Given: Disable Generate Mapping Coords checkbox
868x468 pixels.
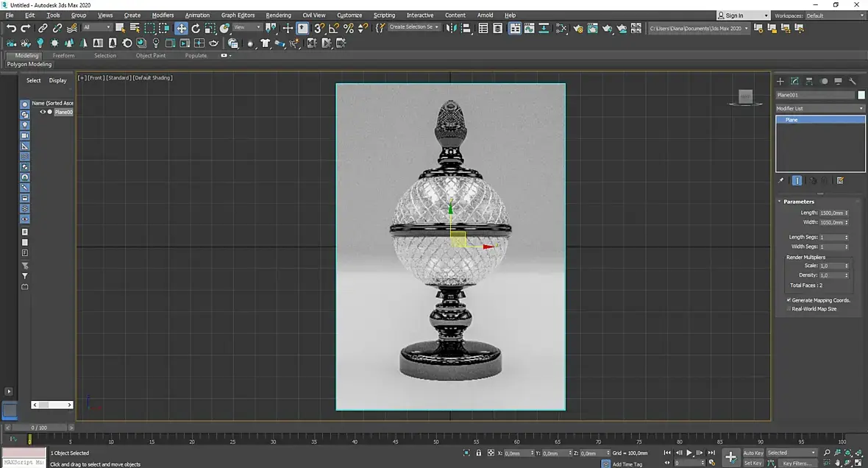Looking at the screenshot, I should pyautogui.click(x=789, y=300).
